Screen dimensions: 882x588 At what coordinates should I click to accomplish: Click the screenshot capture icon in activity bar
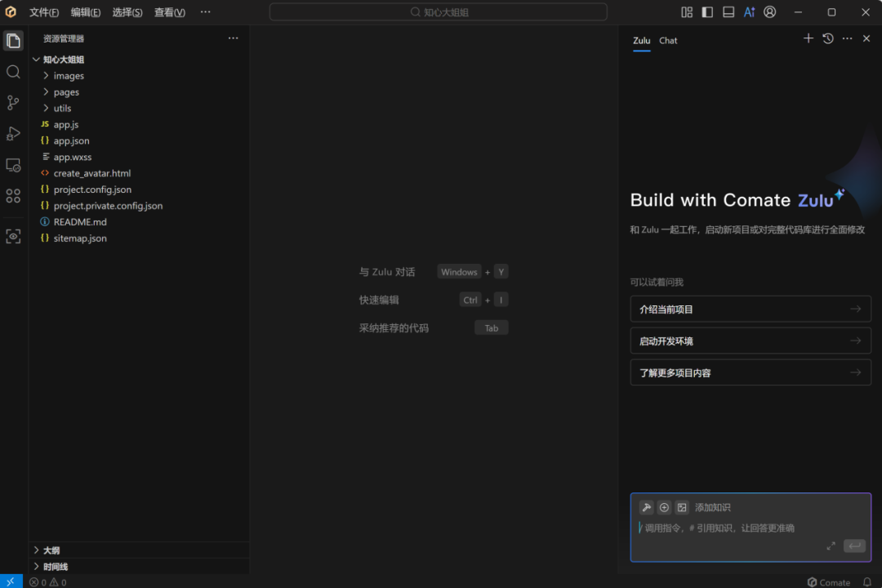13,236
